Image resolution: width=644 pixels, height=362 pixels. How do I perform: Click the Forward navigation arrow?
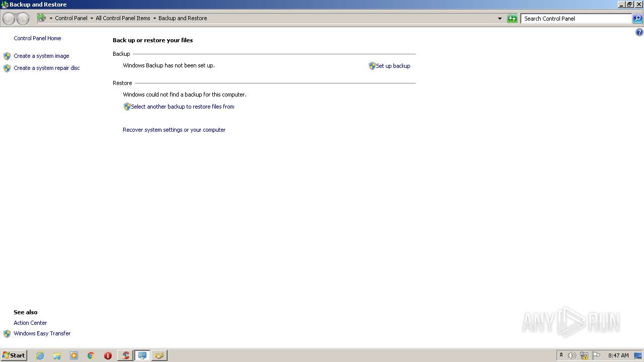[23, 19]
